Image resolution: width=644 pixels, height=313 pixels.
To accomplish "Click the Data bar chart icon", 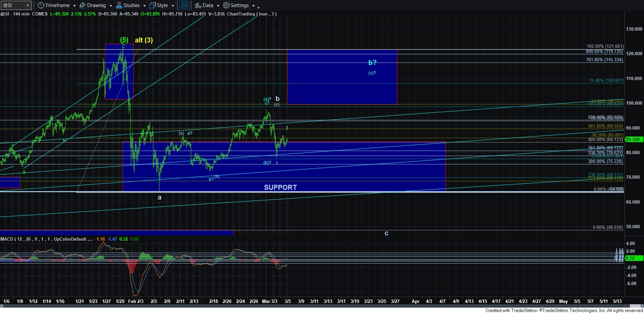I will tap(198, 5).
